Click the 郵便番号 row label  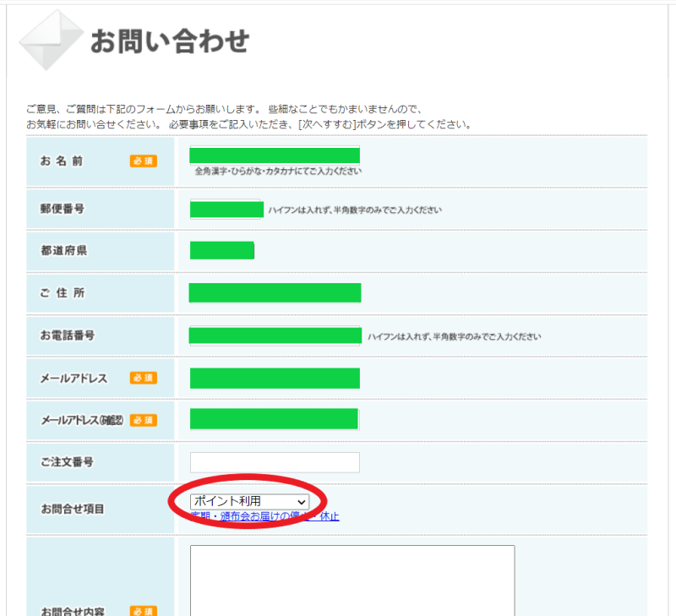point(63,208)
